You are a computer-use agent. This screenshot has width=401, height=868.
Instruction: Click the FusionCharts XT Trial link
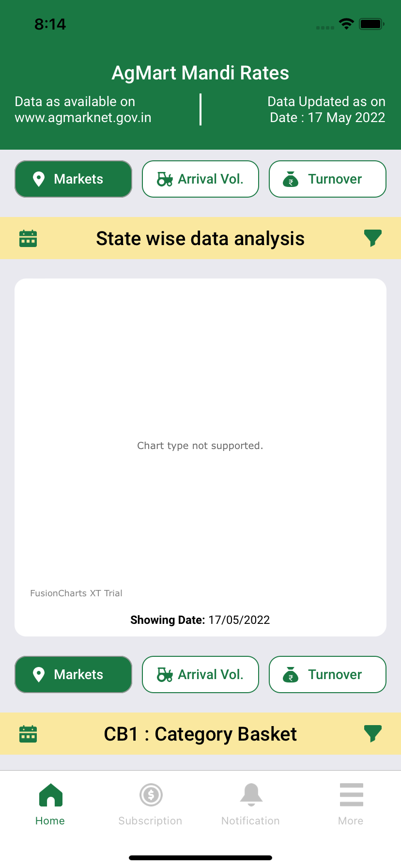pos(76,593)
